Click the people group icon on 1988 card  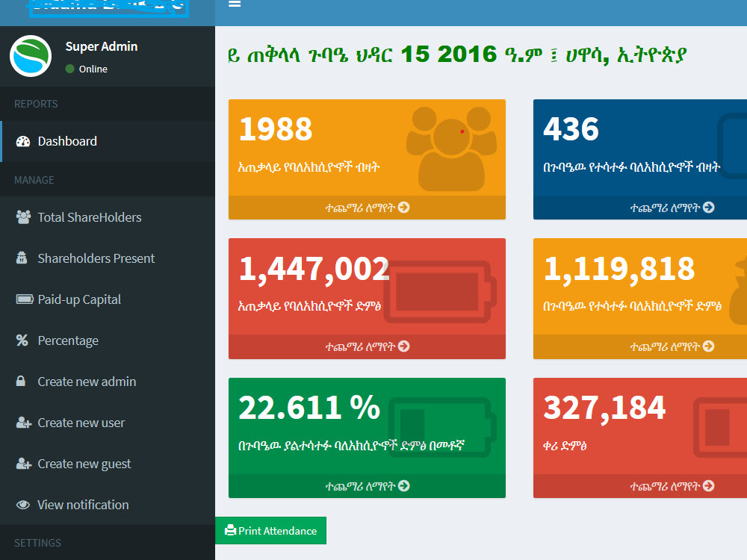[452, 149]
